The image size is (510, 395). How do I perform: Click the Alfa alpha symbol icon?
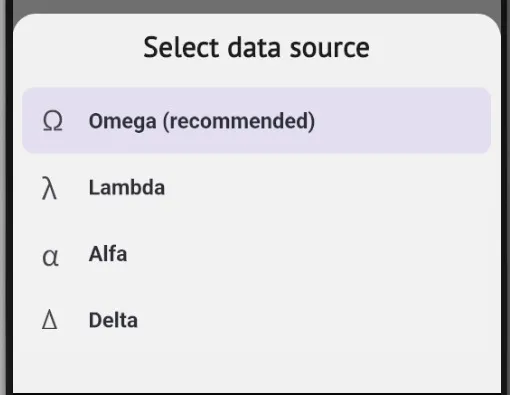point(50,258)
